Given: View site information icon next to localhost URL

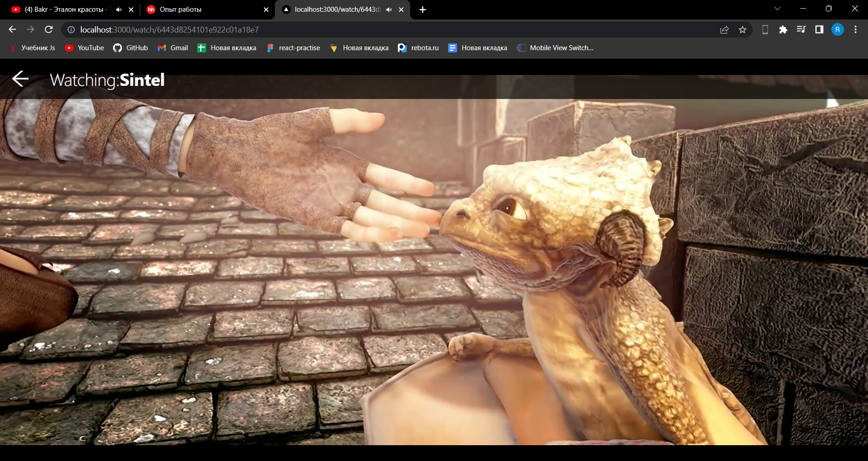Looking at the screenshot, I should coord(71,29).
